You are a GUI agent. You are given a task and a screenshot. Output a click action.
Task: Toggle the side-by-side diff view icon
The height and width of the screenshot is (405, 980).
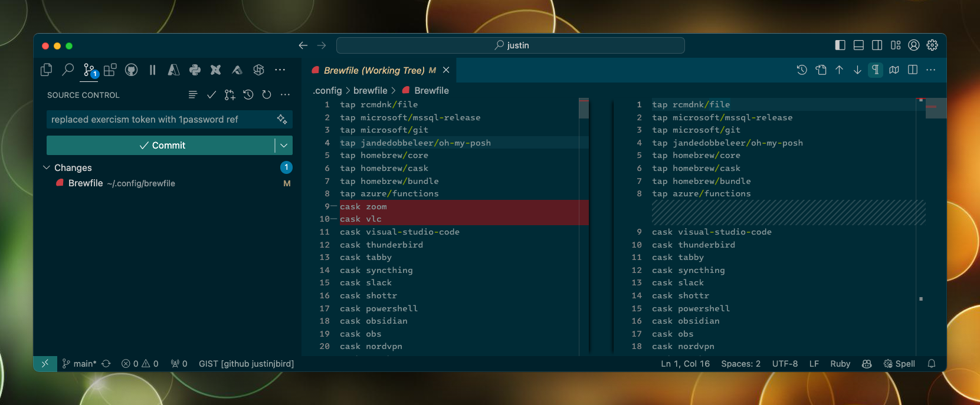[x=913, y=70]
